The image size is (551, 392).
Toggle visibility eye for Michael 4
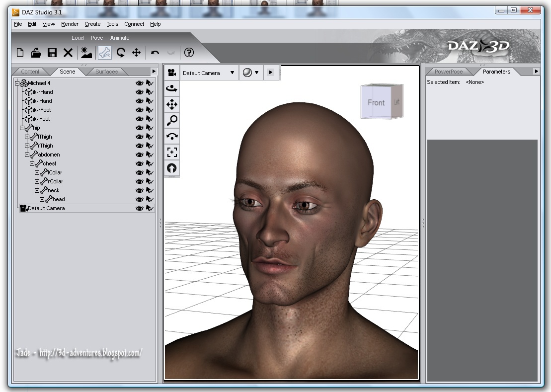[140, 83]
